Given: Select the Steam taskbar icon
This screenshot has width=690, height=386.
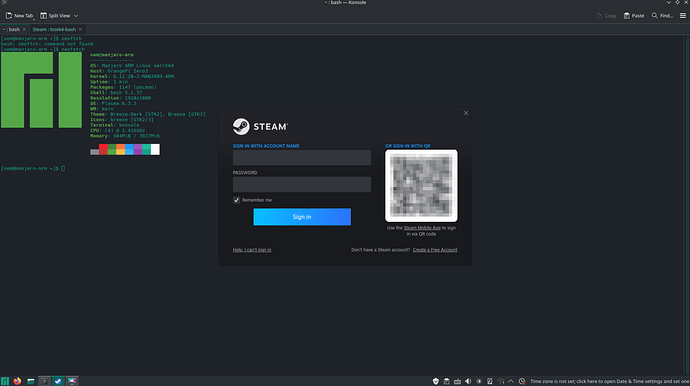Looking at the screenshot, I should click(x=58, y=381).
